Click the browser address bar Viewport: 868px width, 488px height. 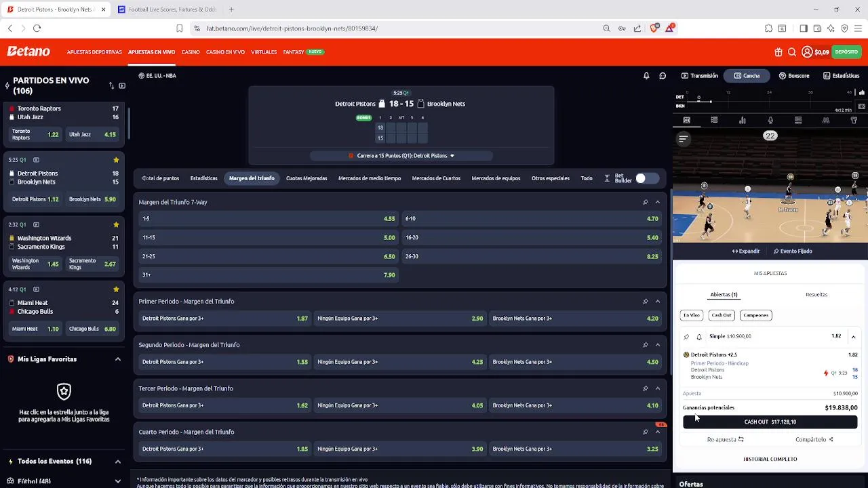coord(400,28)
